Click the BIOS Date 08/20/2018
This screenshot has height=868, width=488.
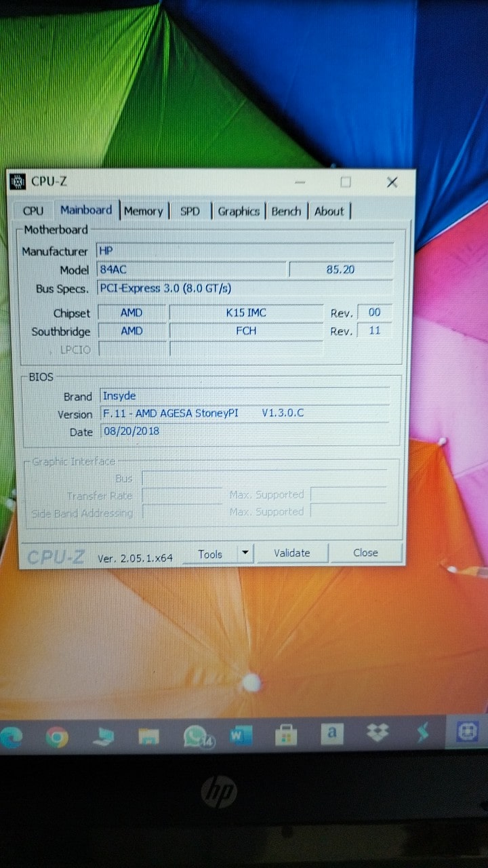(x=245, y=431)
